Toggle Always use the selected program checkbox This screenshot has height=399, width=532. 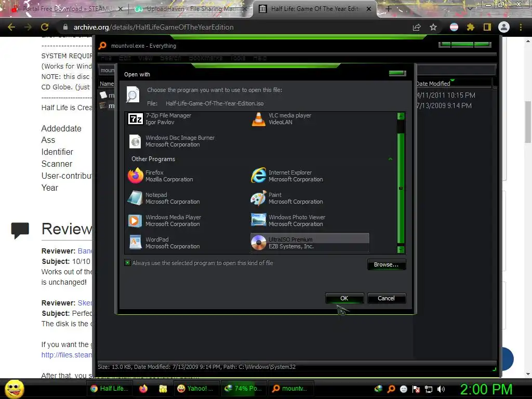click(x=128, y=262)
